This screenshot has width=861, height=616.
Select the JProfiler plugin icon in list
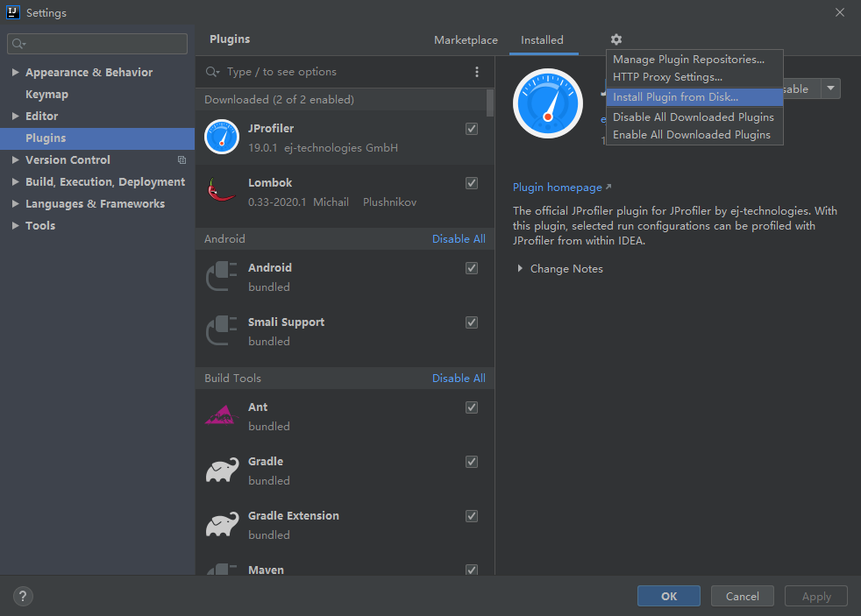222,138
